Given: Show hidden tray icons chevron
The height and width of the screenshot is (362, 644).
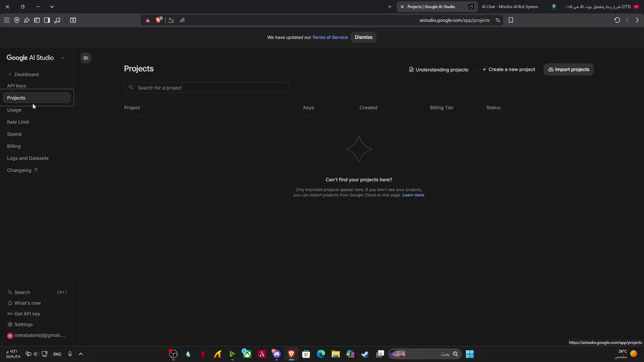Looking at the screenshot, I should 80,354.
